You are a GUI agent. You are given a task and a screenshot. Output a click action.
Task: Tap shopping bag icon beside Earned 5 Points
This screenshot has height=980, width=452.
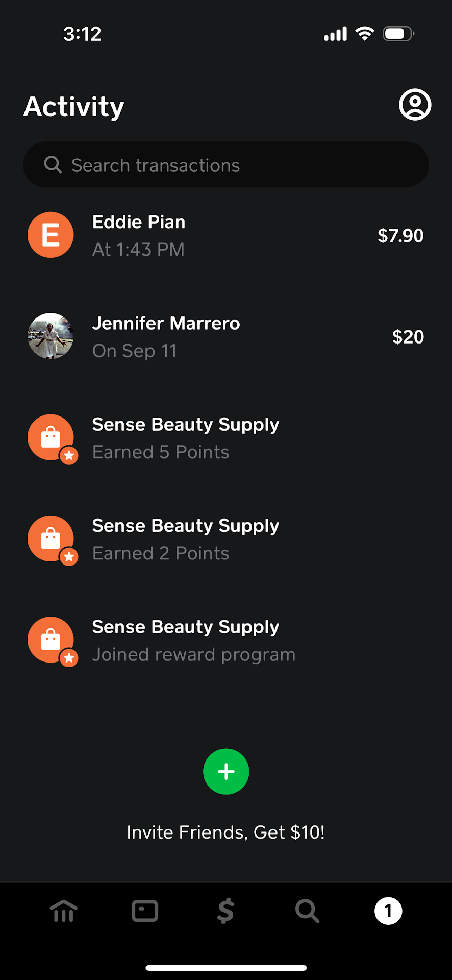click(51, 437)
